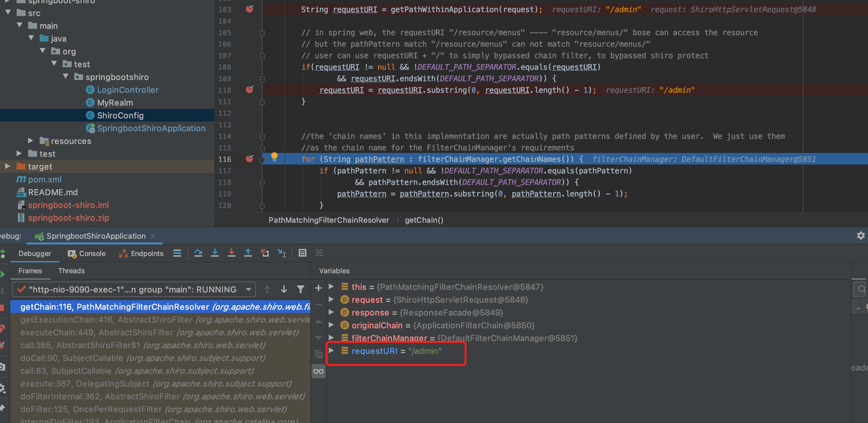Toggle the breakpoint on line 110

[x=249, y=90]
